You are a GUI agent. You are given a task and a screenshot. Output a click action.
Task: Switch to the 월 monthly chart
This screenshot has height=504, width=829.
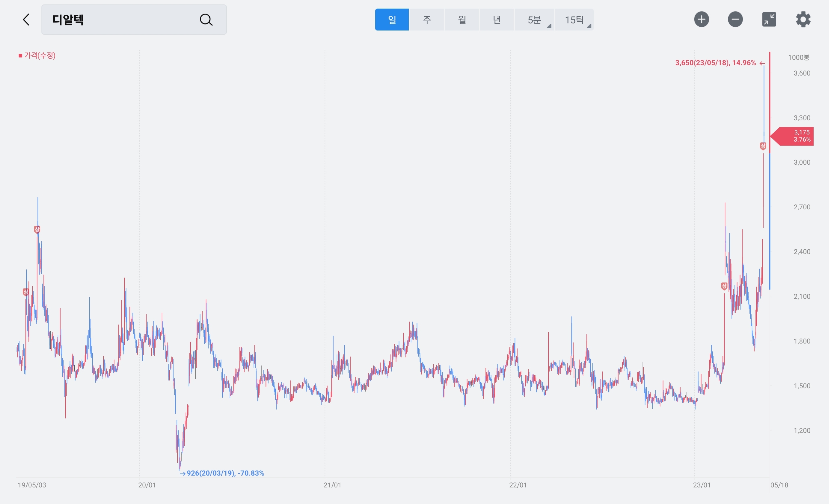coord(462,20)
